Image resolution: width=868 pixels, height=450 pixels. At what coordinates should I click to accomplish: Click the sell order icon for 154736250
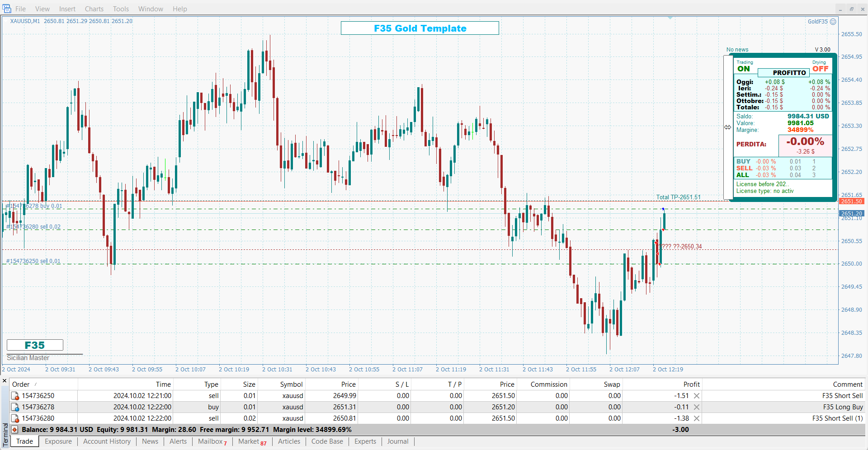click(15, 396)
